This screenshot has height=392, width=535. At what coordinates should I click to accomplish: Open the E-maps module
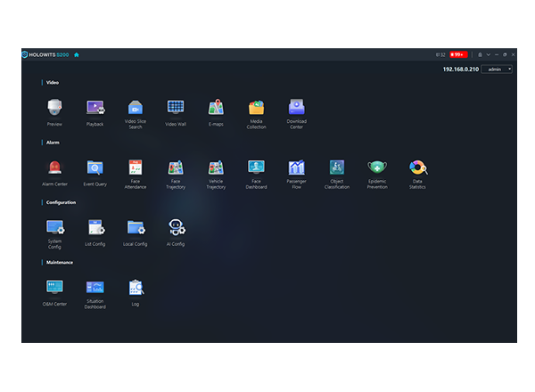coord(216,108)
